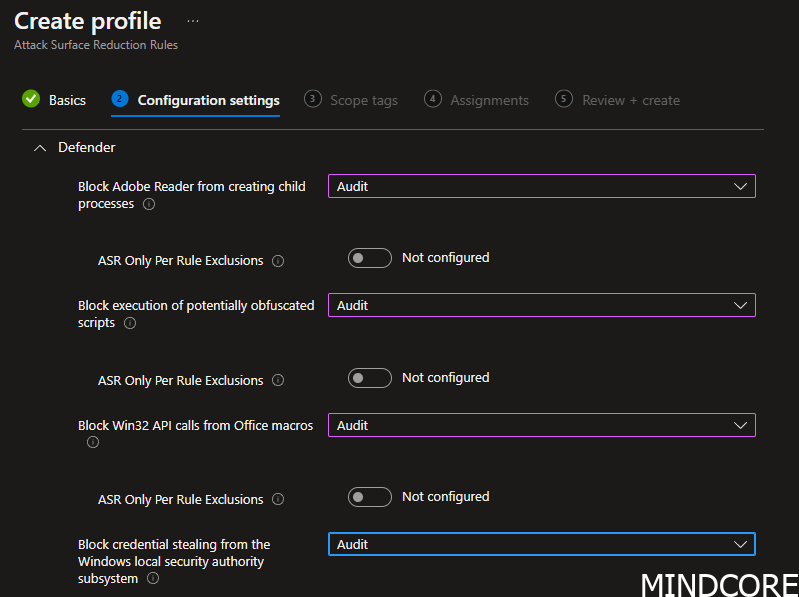Click info icon beside credential stealing subsystem label
799x597 pixels.
(153, 579)
